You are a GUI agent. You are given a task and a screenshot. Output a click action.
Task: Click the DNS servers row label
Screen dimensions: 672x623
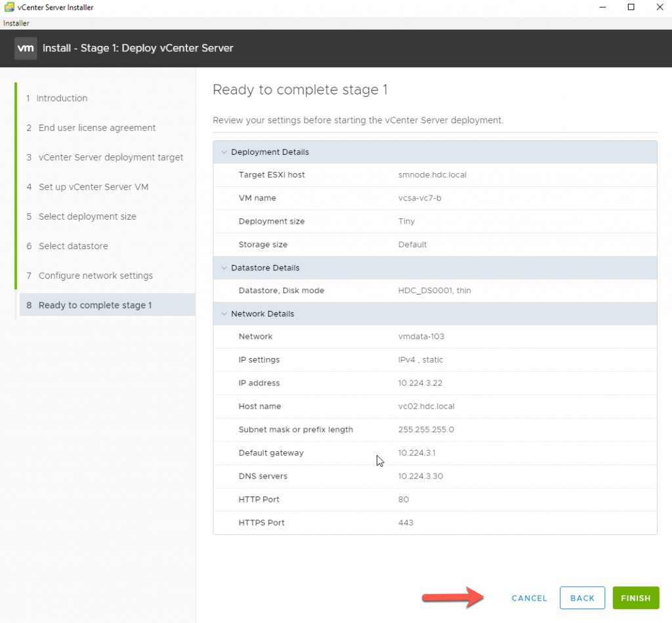click(x=262, y=476)
